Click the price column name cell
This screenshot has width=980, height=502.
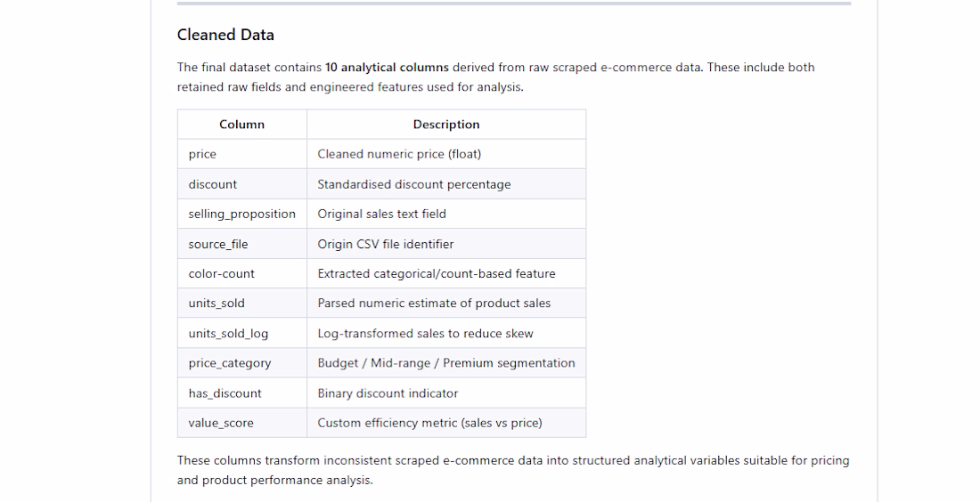[x=241, y=154]
